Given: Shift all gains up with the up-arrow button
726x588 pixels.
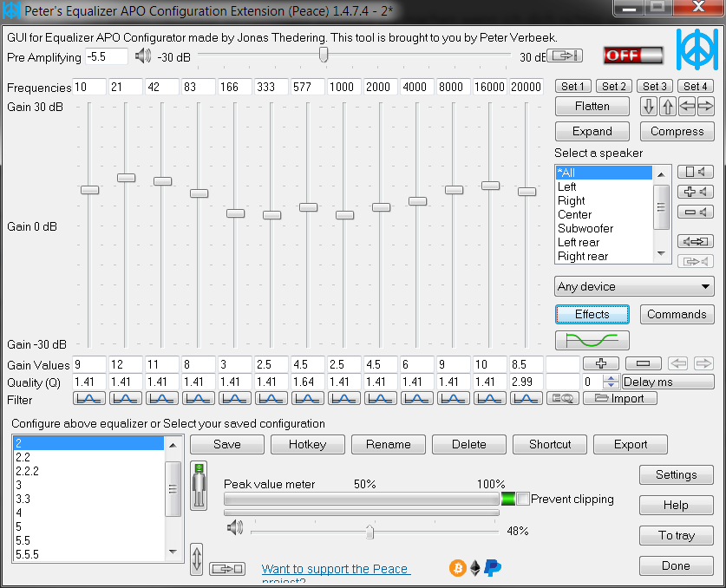Looking at the screenshot, I should (x=667, y=107).
